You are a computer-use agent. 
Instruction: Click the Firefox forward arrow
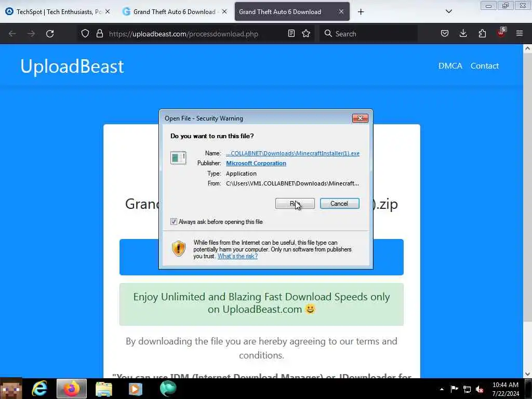31,34
